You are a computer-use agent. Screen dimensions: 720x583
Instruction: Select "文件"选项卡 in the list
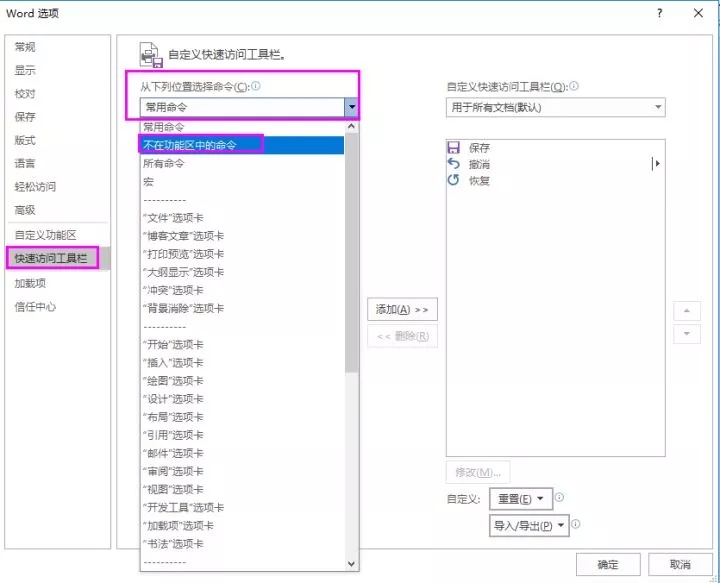[x=242, y=218]
